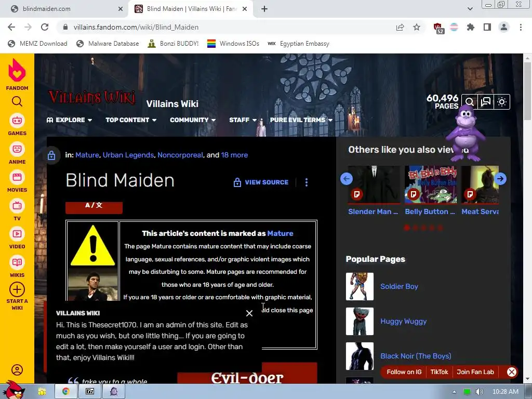Viewport: 532px width, 399px height.
Task: Click Mature link in warning box
Action: tap(280, 233)
